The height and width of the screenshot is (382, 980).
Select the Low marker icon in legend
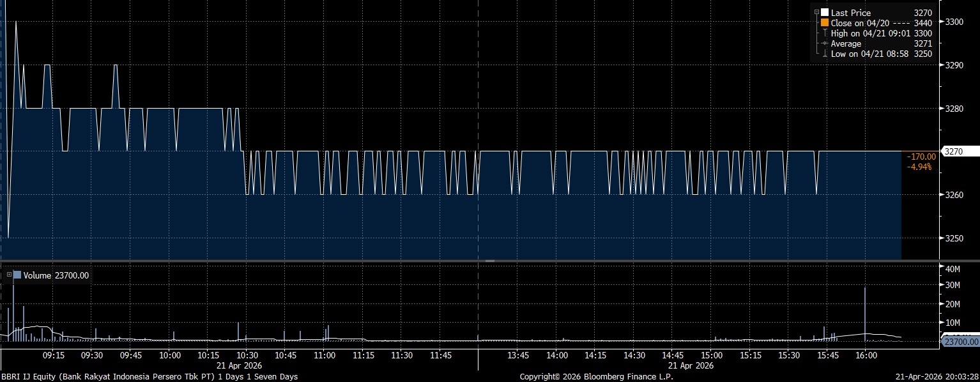coord(825,54)
